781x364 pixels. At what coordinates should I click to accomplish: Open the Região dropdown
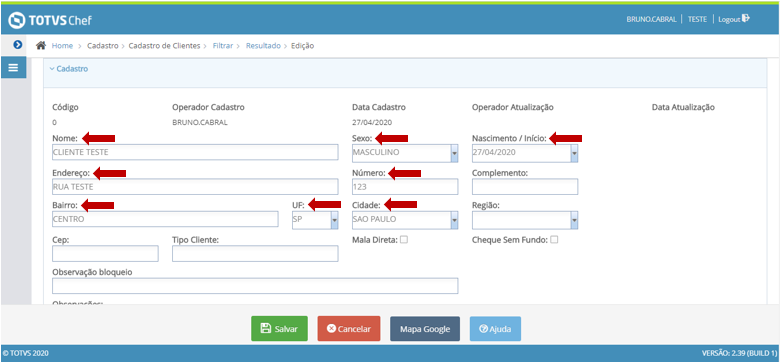pyautogui.click(x=574, y=220)
